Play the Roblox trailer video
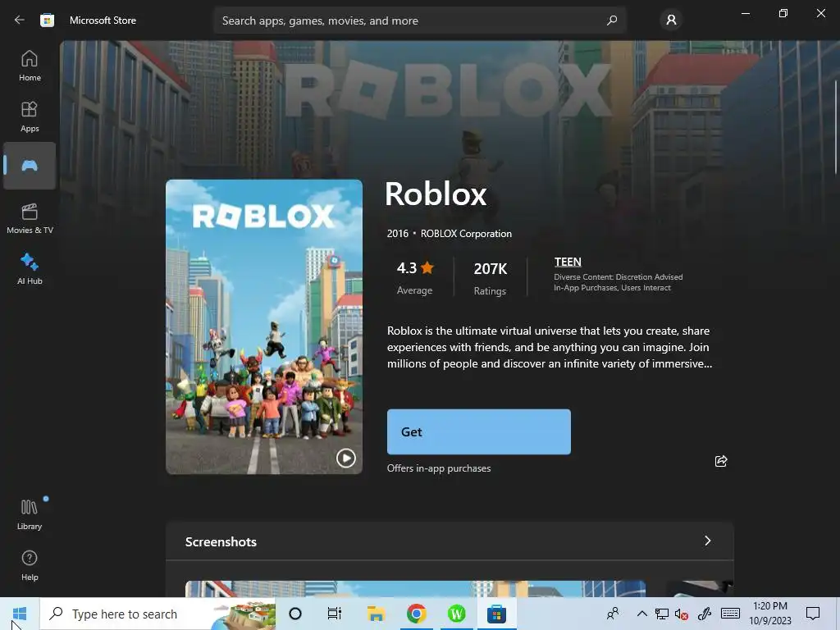 point(345,458)
